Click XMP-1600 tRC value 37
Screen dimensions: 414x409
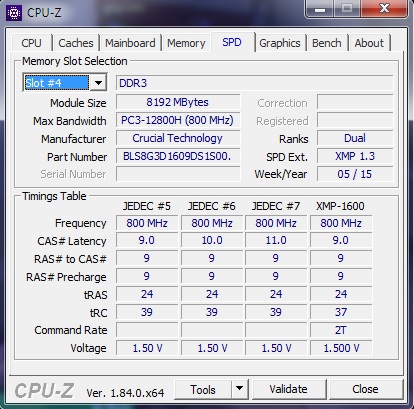(341, 312)
